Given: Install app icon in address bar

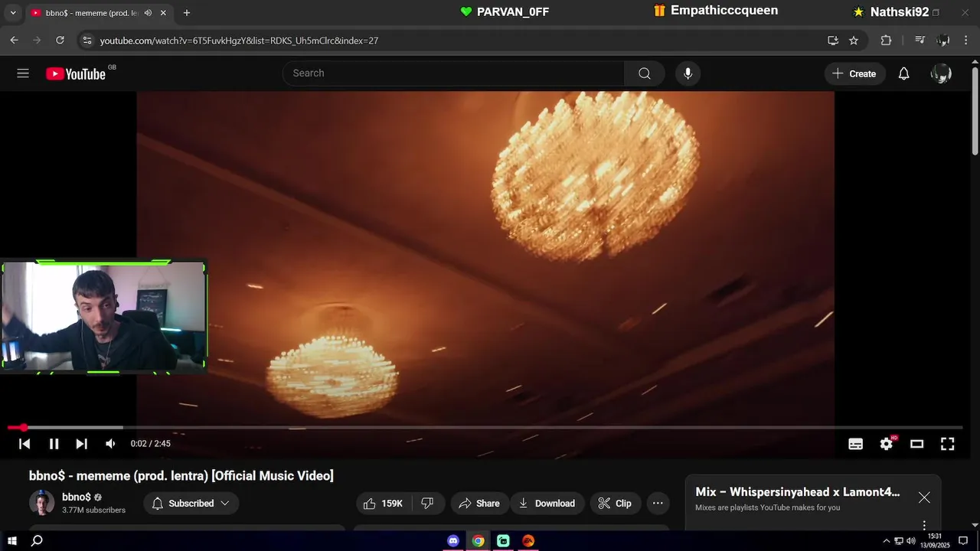Looking at the screenshot, I should (833, 41).
